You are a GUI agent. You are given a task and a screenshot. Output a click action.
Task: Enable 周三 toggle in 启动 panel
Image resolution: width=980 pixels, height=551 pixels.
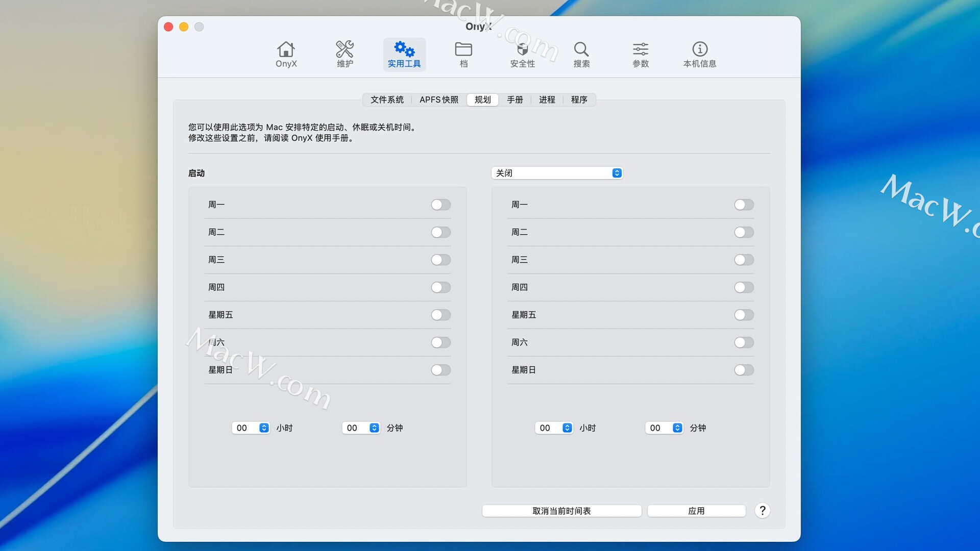(x=441, y=260)
